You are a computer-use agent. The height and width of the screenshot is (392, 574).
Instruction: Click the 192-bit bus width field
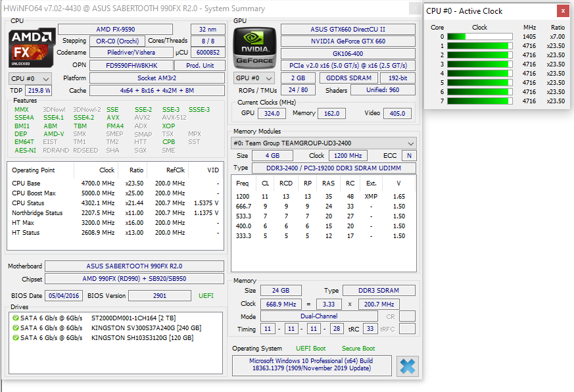coord(398,78)
